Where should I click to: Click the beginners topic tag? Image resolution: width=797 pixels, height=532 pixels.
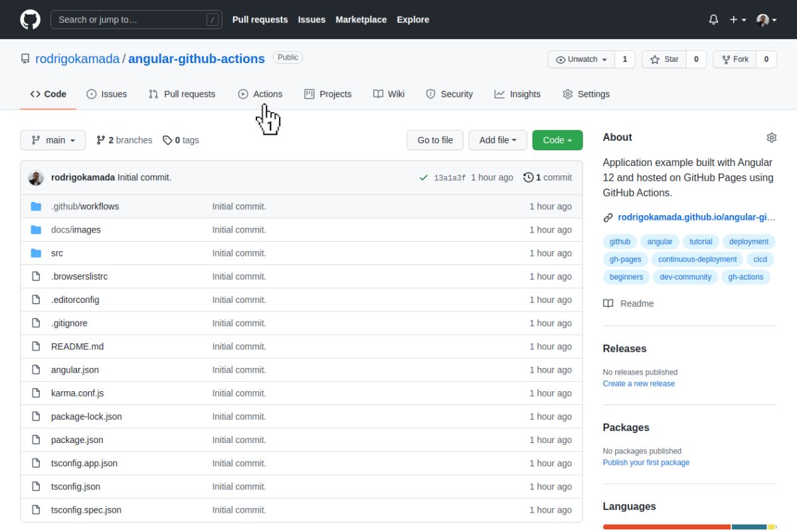[x=626, y=277]
